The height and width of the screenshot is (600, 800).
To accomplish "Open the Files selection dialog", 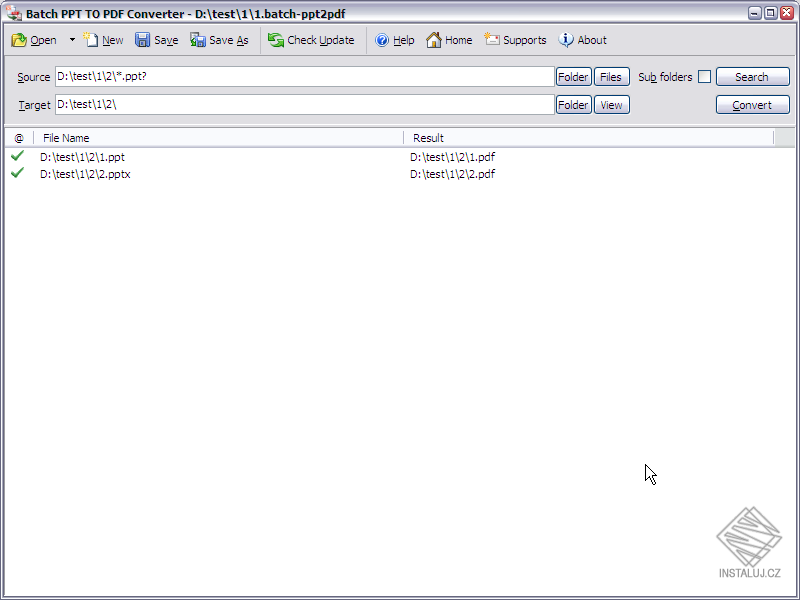I will [x=611, y=76].
